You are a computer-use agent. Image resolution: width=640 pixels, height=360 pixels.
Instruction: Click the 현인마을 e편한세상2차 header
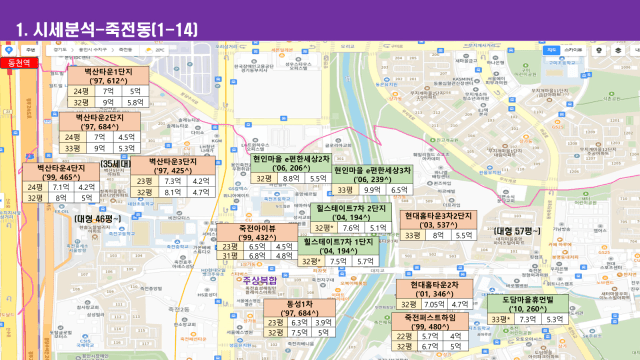[x=291, y=163]
